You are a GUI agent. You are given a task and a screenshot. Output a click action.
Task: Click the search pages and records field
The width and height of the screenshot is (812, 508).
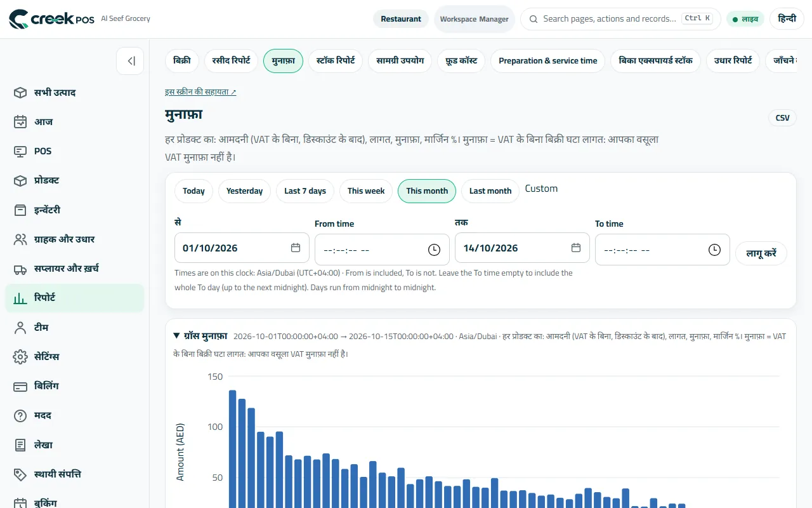click(620, 19)
